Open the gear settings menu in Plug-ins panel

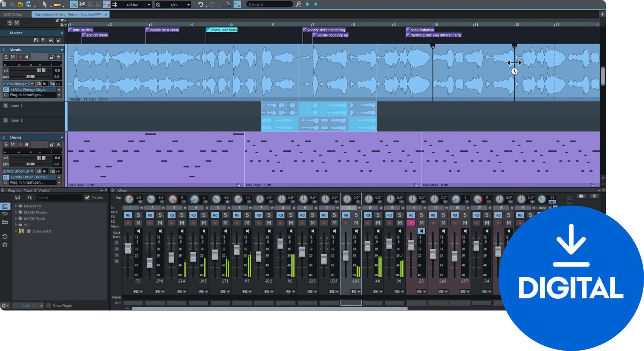pos(5,306)
